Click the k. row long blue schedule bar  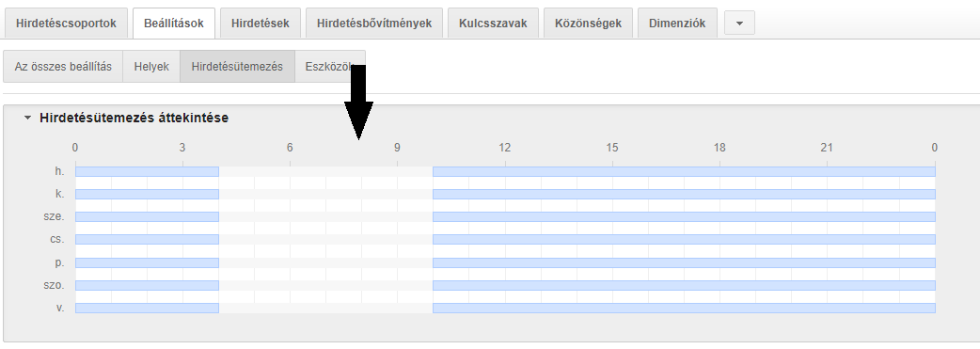(x=684, y=194)
